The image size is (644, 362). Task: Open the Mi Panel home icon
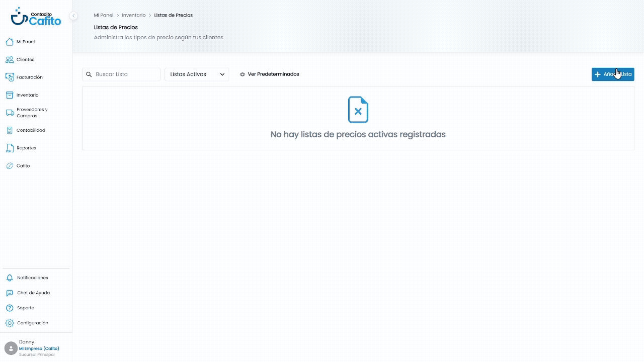pos(10,42)
